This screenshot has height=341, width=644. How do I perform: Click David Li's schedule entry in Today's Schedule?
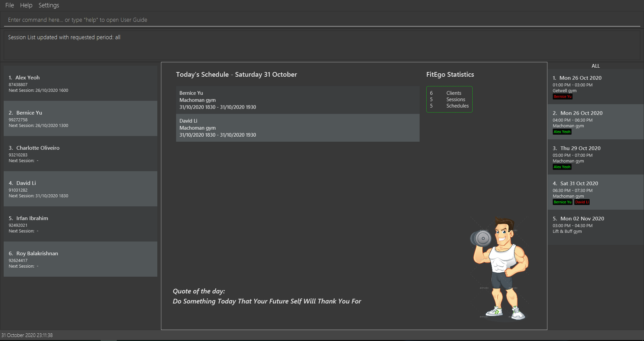point(298,128)
